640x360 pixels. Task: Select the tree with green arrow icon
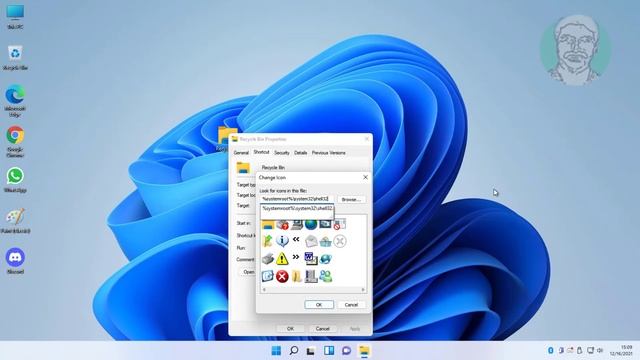point(268,241)
